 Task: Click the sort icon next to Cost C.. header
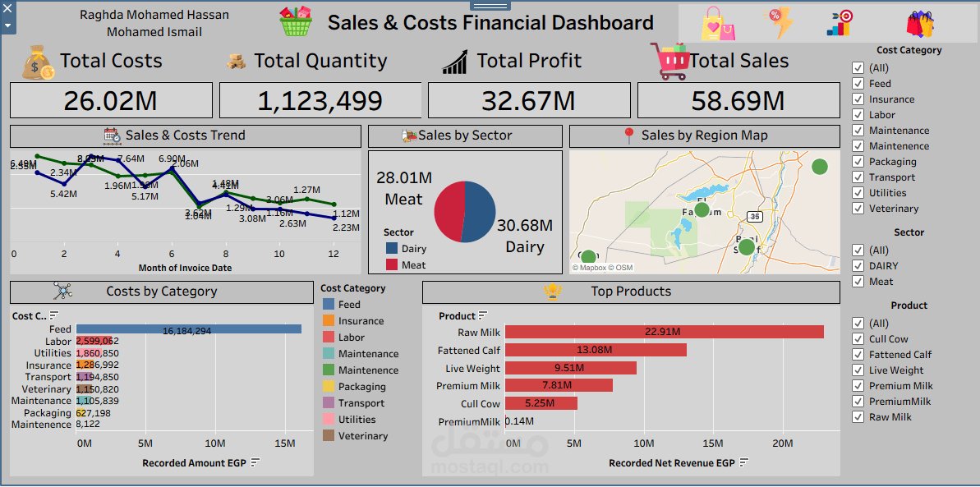[53, 315]
